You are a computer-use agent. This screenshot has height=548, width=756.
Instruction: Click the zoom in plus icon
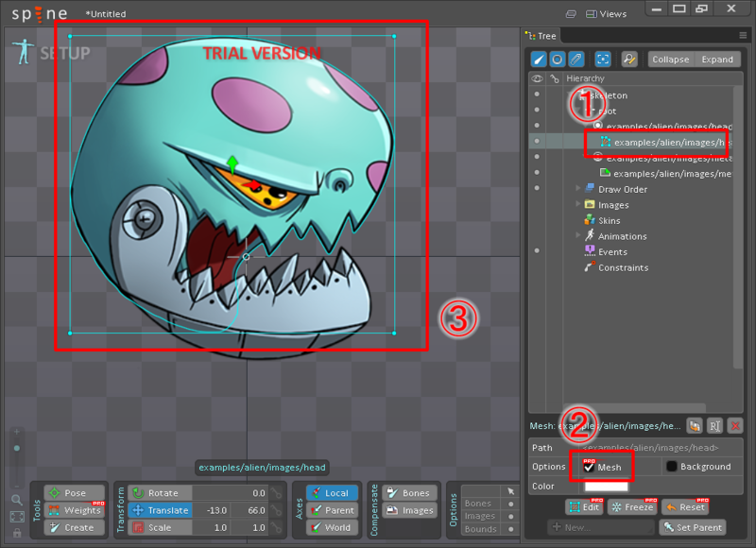(x=17, y=432)
